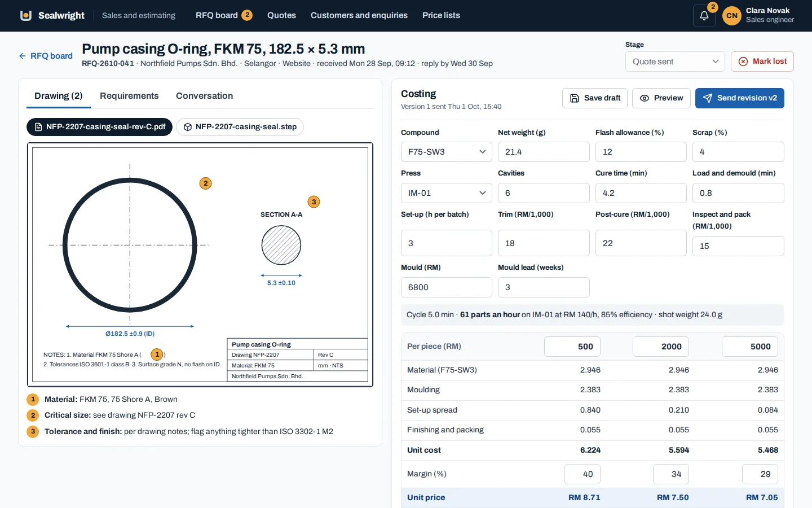Image resolution: width=812 pixels, height=508 pixels.
Task: Open the Stage dropdown showing Quote sent
Action: (x=675, y=62)
